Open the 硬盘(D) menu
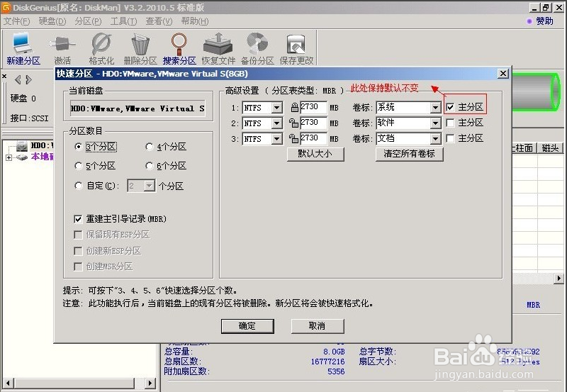567x392 pixels. pyautogui.click(x=52, y=21)
